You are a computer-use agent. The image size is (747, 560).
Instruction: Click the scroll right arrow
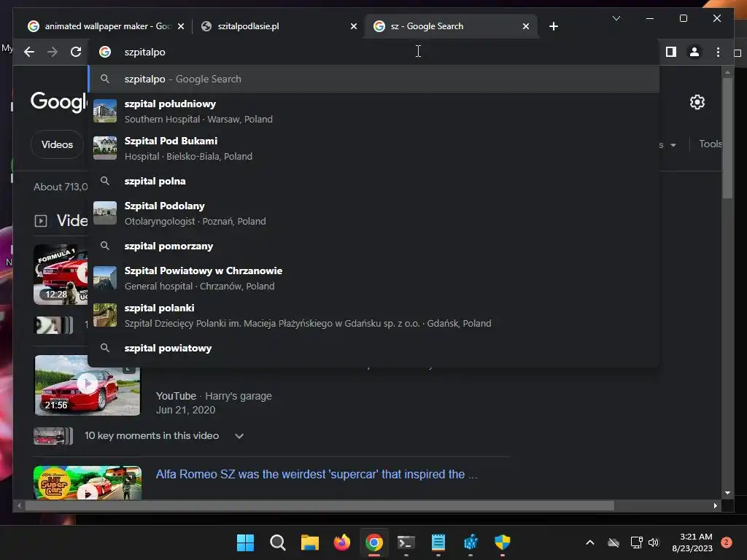click(715, 506)
